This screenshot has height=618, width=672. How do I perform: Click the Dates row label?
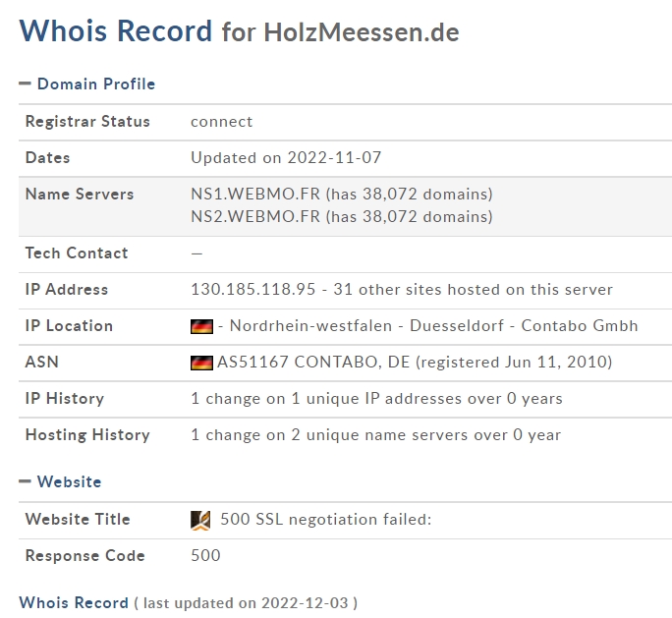[47, 158]
